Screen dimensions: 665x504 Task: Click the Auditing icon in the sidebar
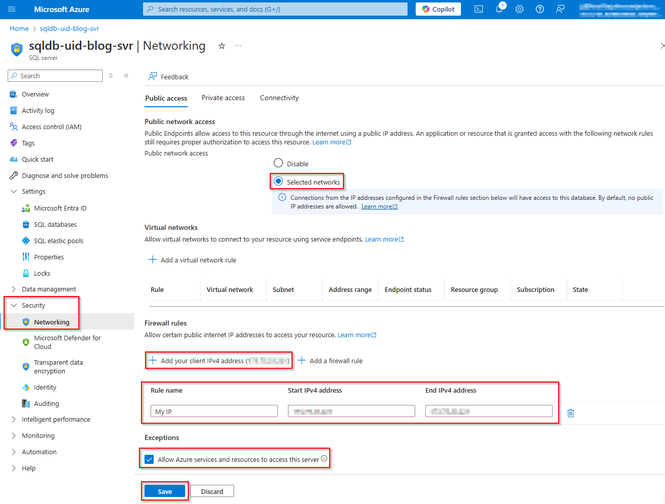(26, 403)
